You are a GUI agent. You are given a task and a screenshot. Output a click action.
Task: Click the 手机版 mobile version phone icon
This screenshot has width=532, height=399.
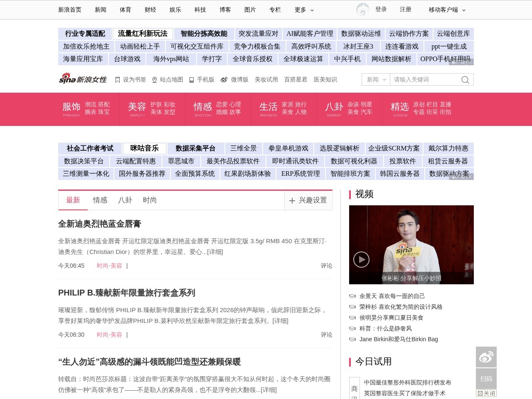(192, 79)
